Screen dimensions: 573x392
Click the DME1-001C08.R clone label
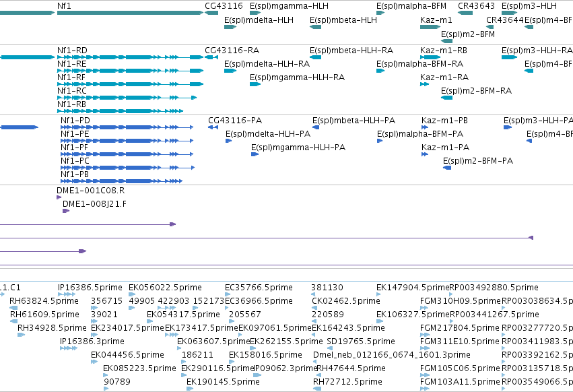[x=91, y=191]
